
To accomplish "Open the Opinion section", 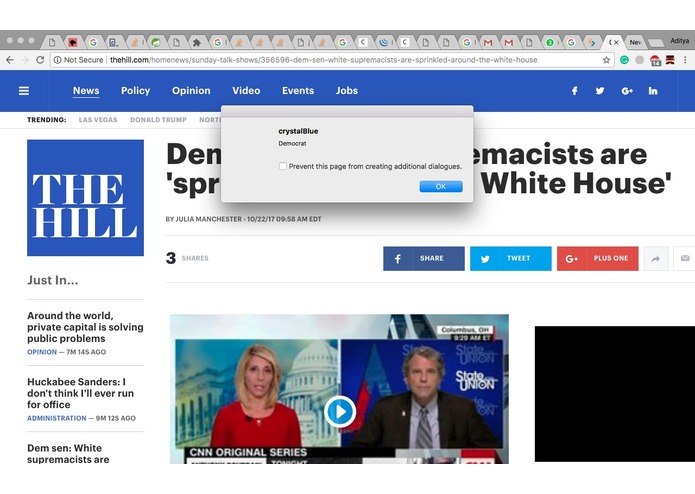I will click(191, 91).
